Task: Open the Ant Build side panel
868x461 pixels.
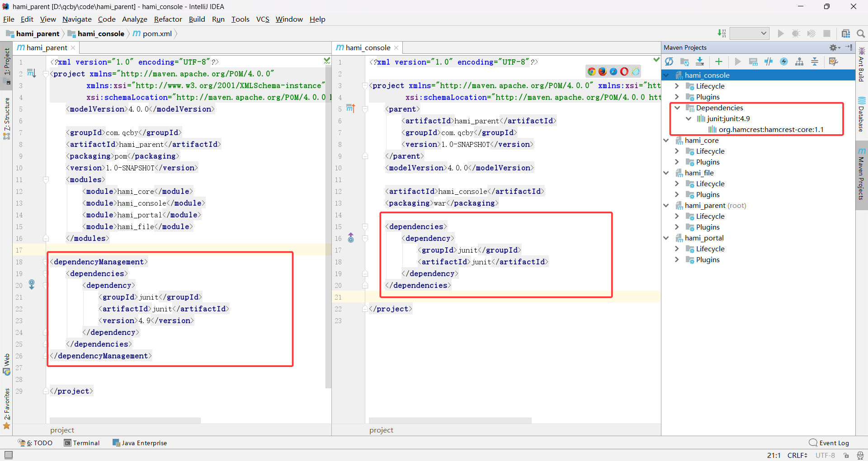Action: (862, 65)
